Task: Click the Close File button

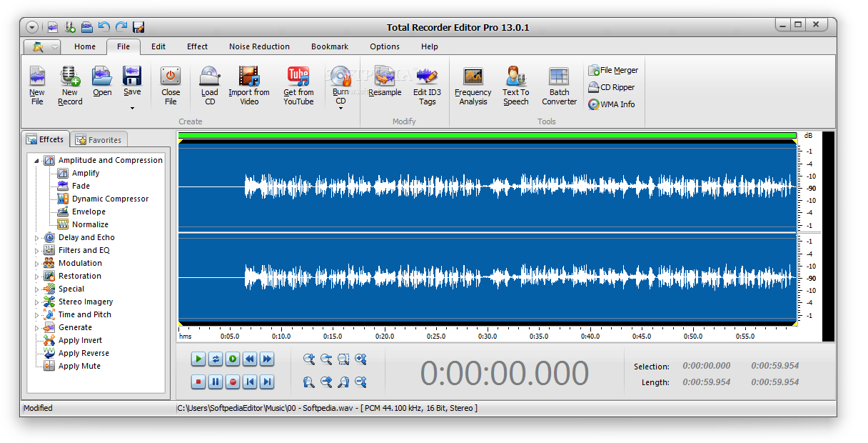Action: coord(171,86)
